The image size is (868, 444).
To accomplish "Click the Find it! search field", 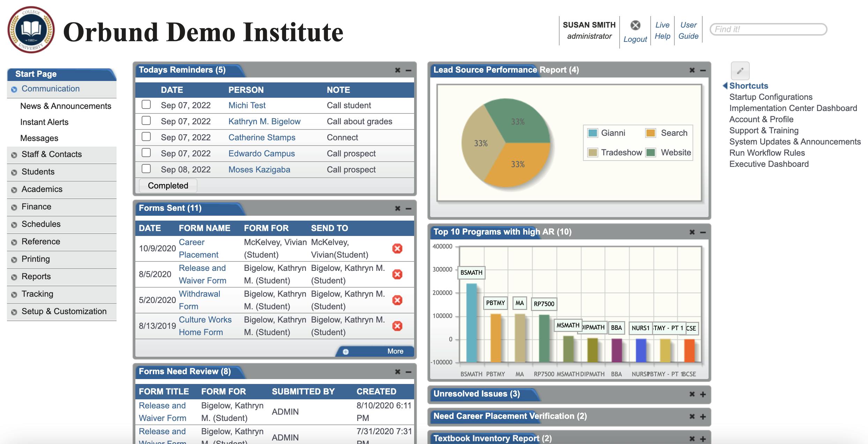I will point(768,29).
